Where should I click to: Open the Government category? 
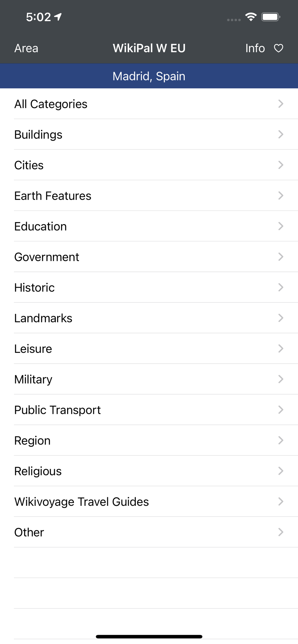pyautogui.click(x=149, y=257)
